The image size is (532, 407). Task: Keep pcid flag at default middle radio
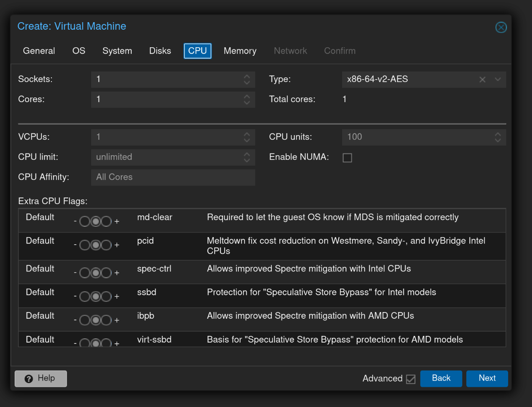pyautogui.click(x=96, y=245)
